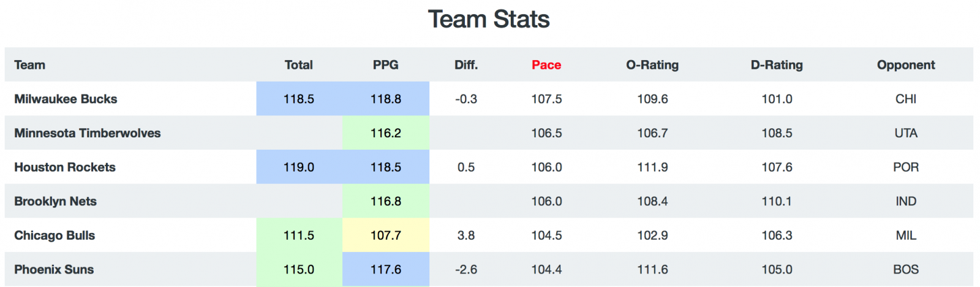Select the Minnesota Timberwolves team name
This screenshot has width=980, height=287.
tap(88, 133)
